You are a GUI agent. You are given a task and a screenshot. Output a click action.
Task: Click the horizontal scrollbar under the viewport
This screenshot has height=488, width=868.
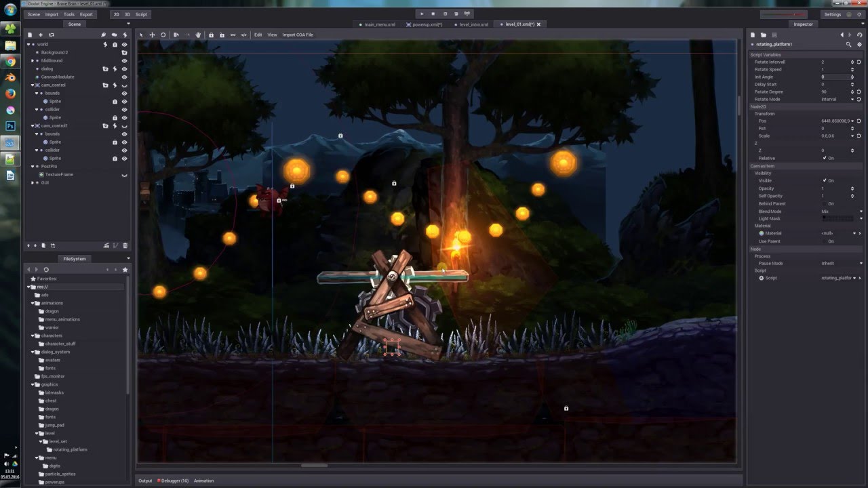pyautogui.click(x=314, y=466)
